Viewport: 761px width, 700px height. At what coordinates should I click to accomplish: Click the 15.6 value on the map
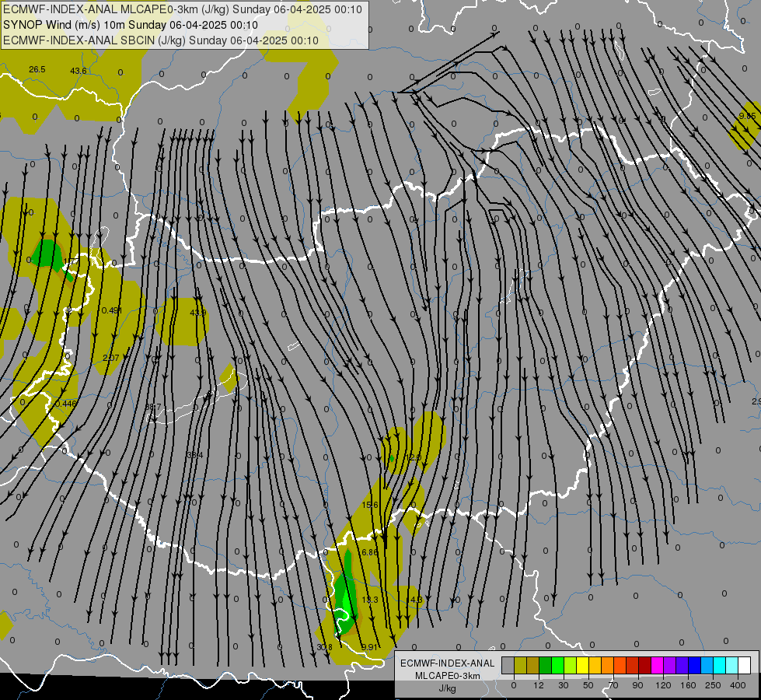point(370,505)
